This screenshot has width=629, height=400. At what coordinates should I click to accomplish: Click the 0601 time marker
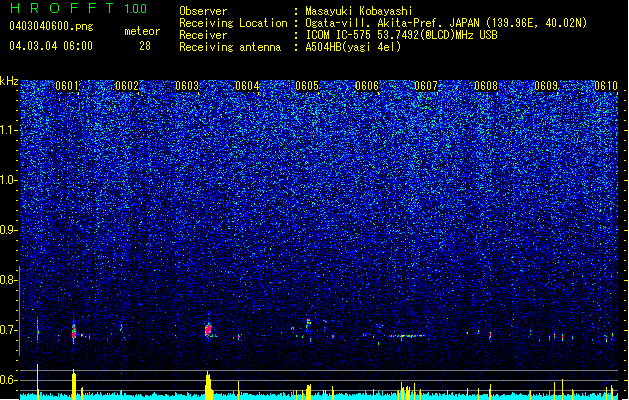pos(67,86)
